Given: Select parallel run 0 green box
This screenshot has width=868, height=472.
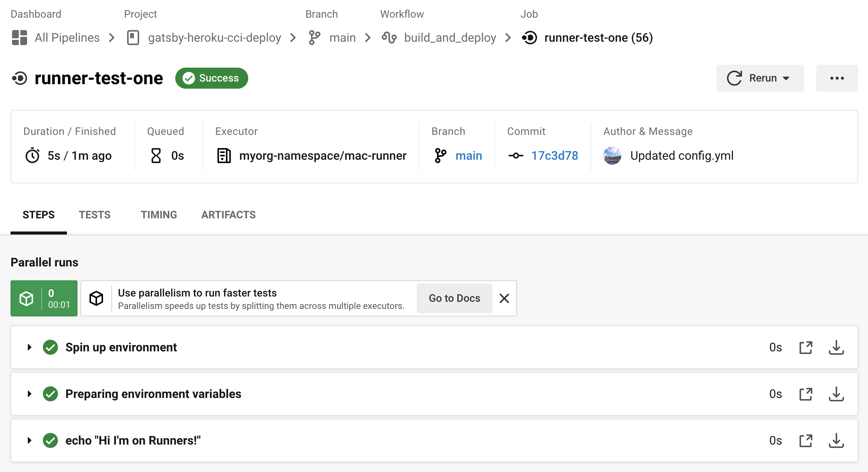Looking at the screenshot, I should click(44, 298).
